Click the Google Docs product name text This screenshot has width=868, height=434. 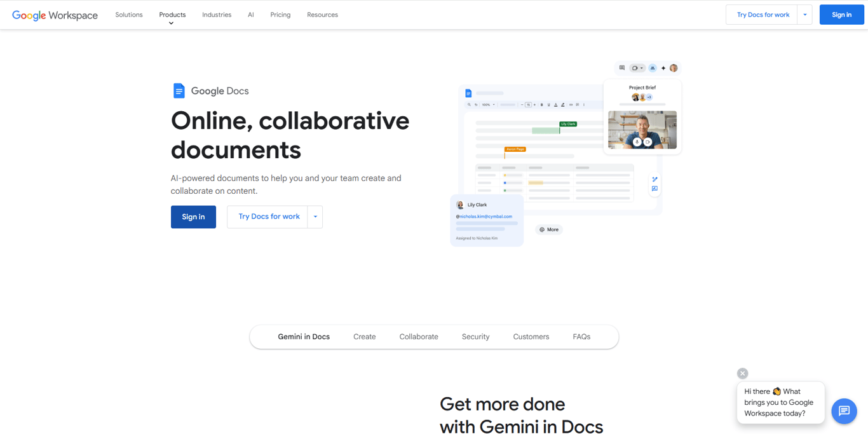click(220, 91)
